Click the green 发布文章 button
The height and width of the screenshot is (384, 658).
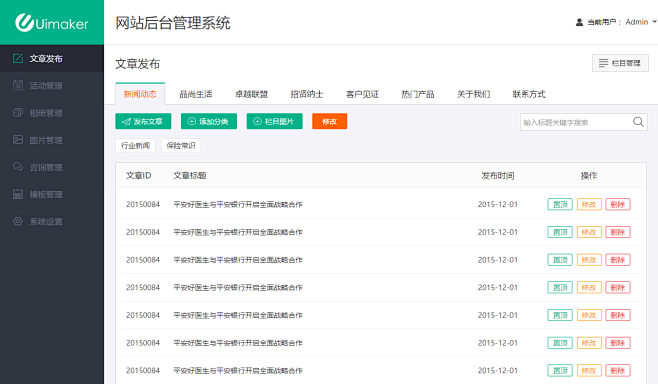tap(143, 121)
